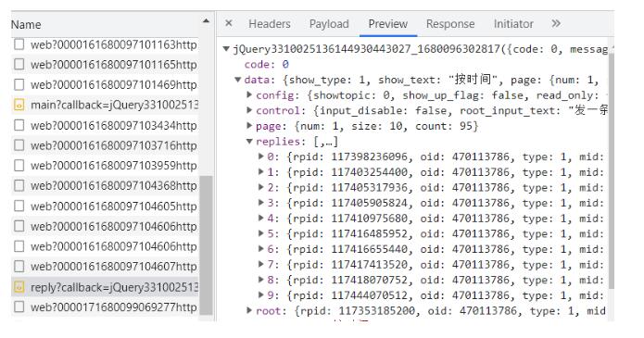The width and height of the screenshot is (644, 338).
Task: Collapse the jQuery root response object
Action: tap(226, 49)
